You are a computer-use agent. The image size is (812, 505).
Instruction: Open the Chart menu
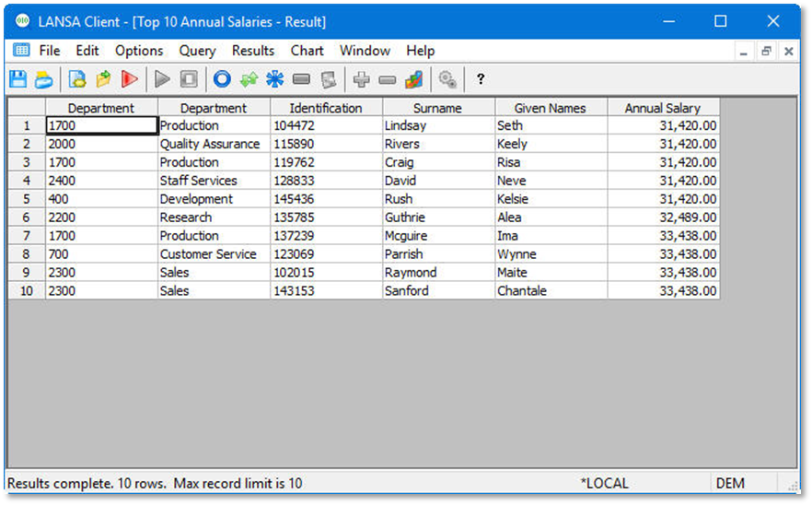pyautogui.click(x=307, y=51)
